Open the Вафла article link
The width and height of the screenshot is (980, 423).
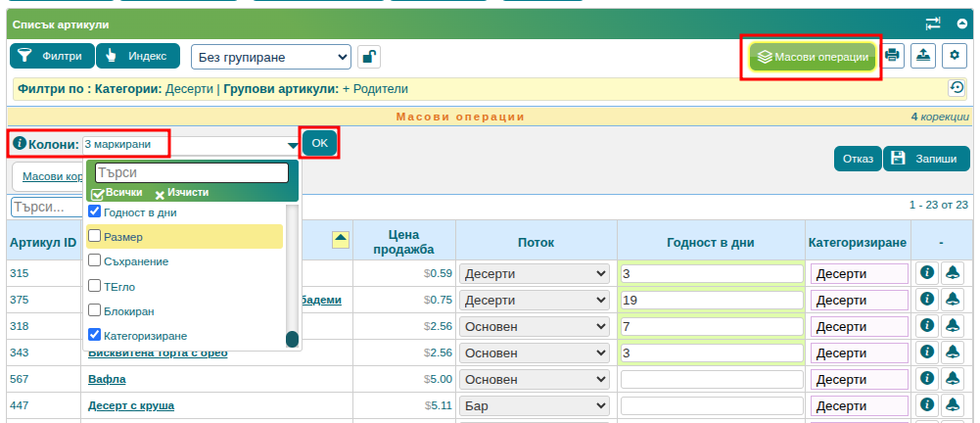pos(107,379)
